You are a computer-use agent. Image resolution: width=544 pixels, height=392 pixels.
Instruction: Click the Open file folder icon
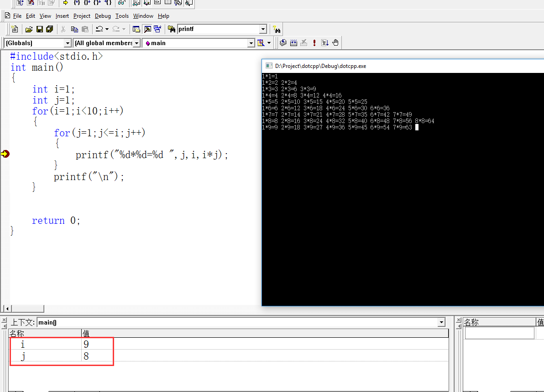pyautogui.click(x=29, y=29)
